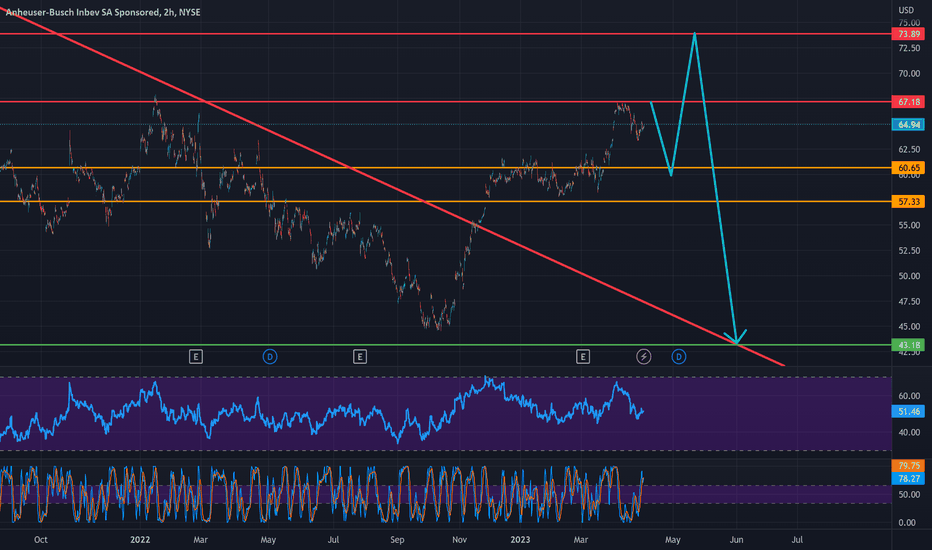Click the 52.50 price axis tick

coord(909,251)
